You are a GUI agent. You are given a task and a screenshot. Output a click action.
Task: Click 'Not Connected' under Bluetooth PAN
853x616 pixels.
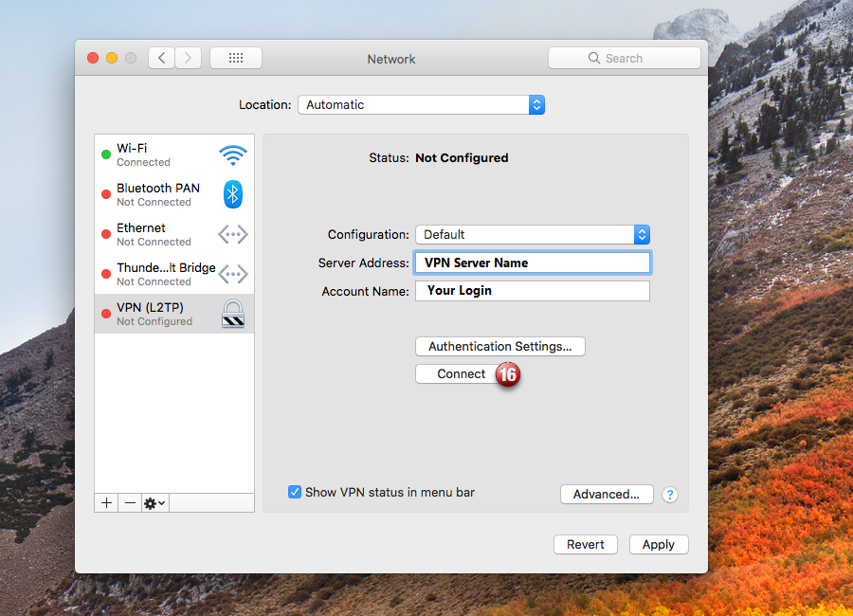154,202
